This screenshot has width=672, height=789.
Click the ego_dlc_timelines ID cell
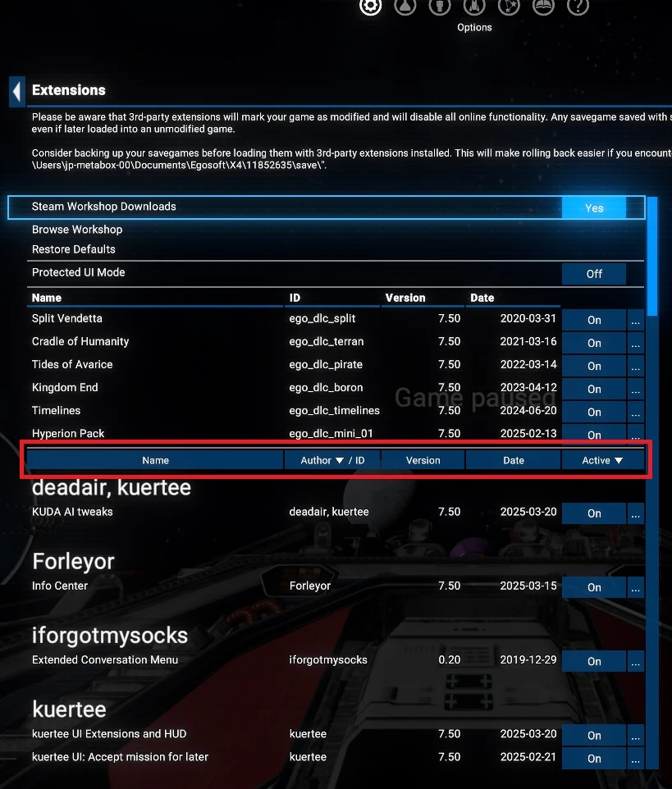(x=334, y=411)
